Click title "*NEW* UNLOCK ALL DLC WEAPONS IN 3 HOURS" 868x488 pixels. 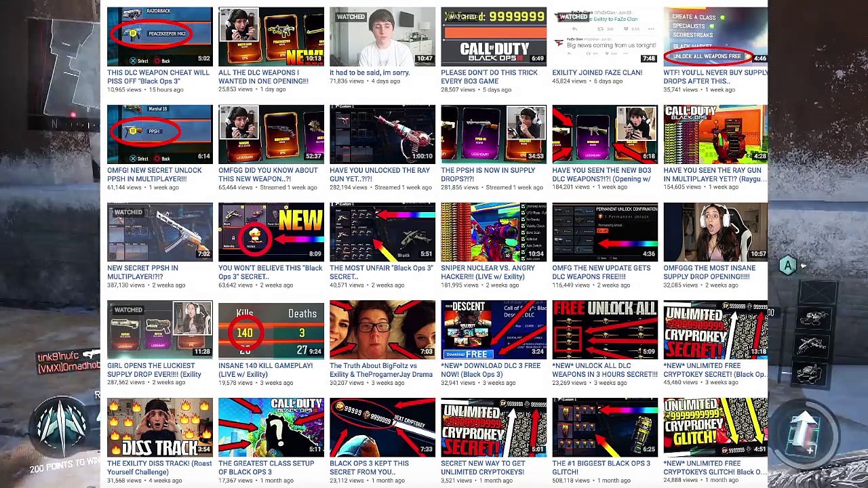(605, 369)
